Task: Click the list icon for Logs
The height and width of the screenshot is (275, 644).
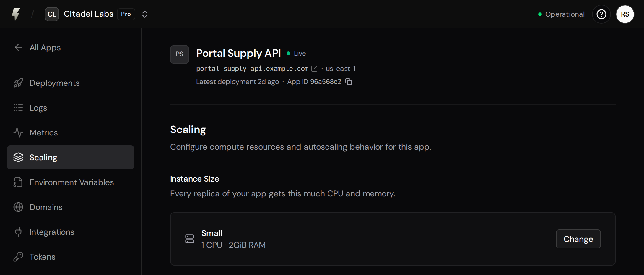Action: (18, 108)
